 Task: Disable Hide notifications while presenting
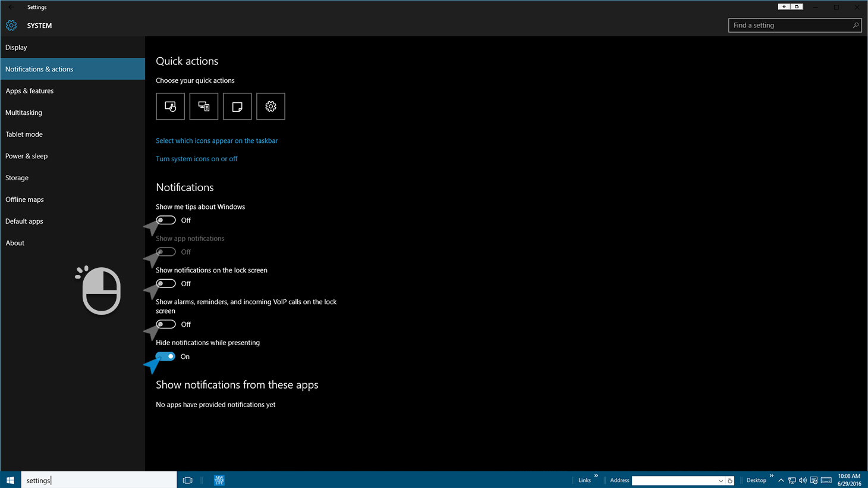pyautogui.click(x=166, y=356)
